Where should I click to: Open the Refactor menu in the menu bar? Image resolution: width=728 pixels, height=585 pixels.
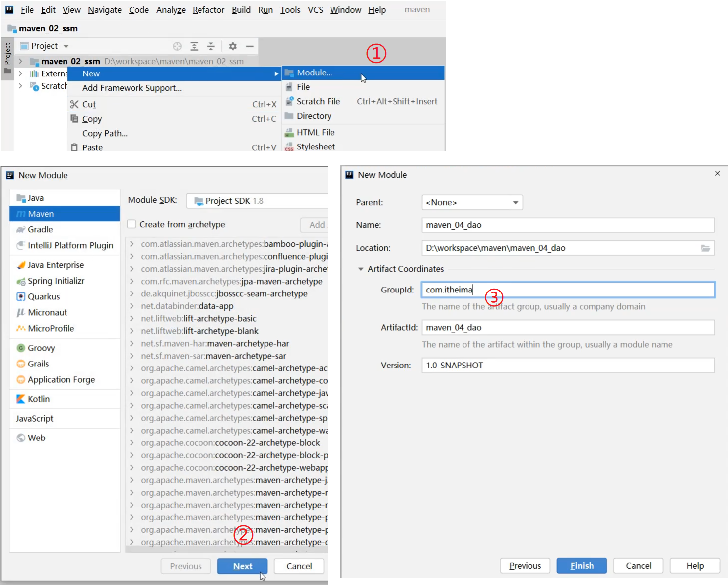[x=208, y=10]
